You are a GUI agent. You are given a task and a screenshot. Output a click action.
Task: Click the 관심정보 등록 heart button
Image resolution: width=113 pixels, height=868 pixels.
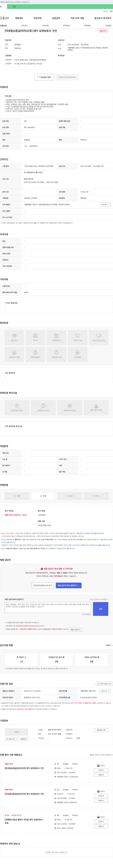(44, 77)
